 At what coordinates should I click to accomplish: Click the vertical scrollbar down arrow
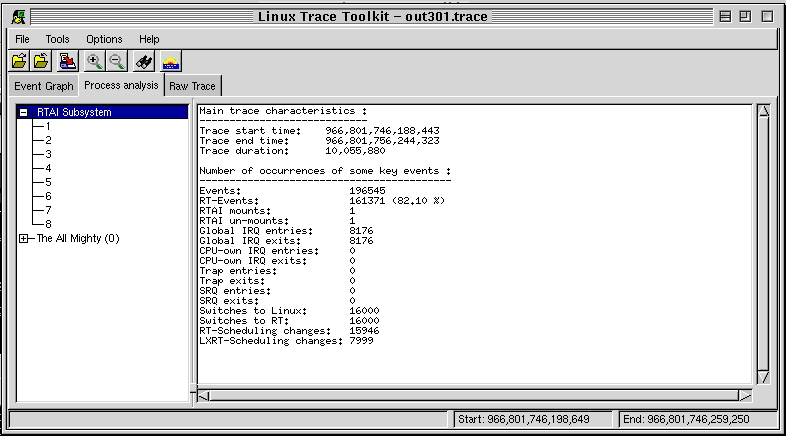point(763,377)
